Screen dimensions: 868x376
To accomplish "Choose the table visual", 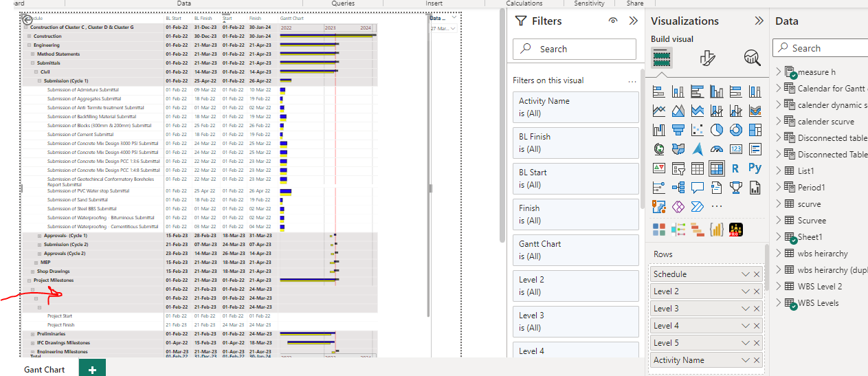I will coord(698,168).
